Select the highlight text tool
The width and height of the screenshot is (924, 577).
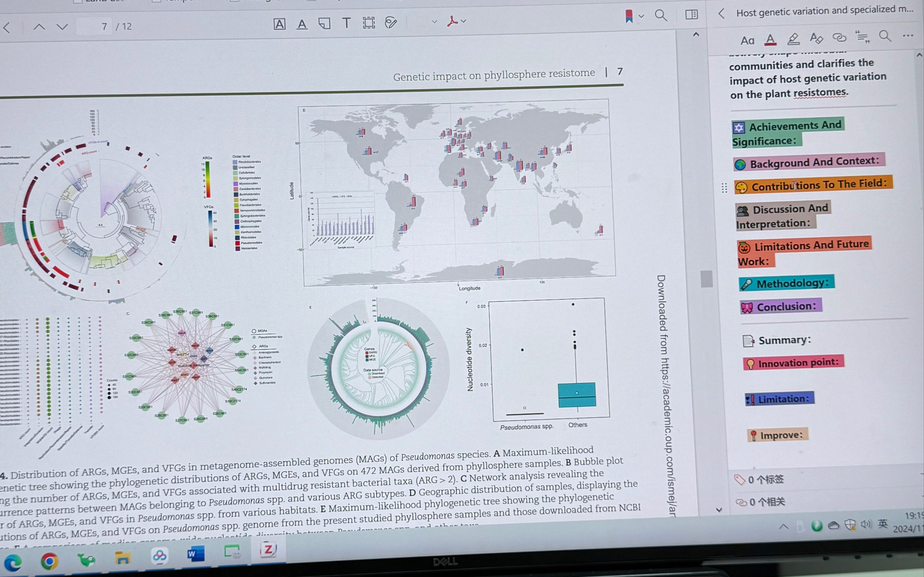point(280,24)
